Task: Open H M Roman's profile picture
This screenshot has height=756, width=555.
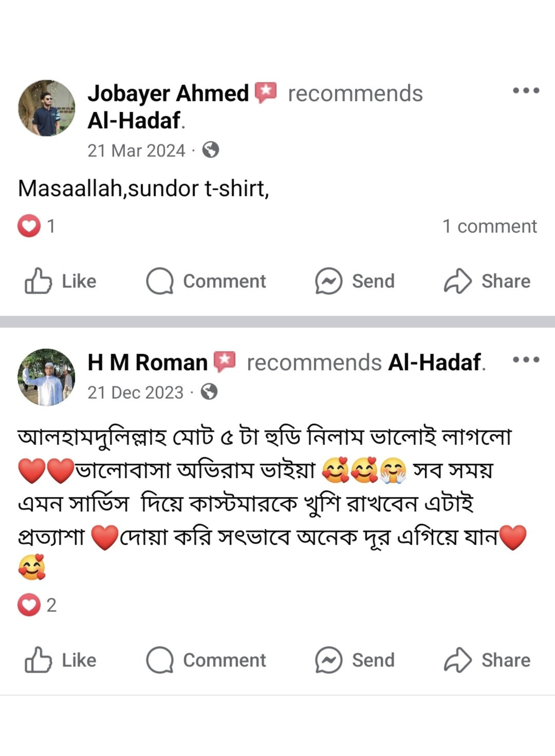Action: pyautogui.click(x=46, y=377)
